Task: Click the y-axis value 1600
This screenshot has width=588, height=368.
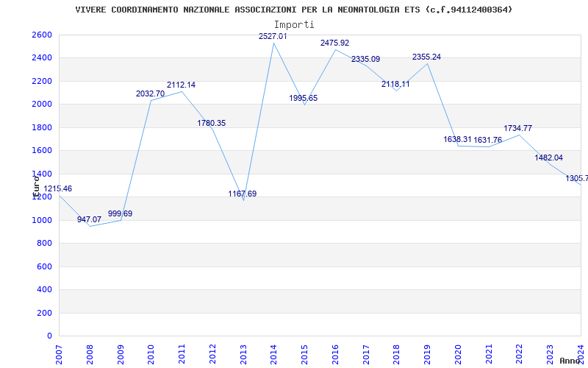Action: 43,151
